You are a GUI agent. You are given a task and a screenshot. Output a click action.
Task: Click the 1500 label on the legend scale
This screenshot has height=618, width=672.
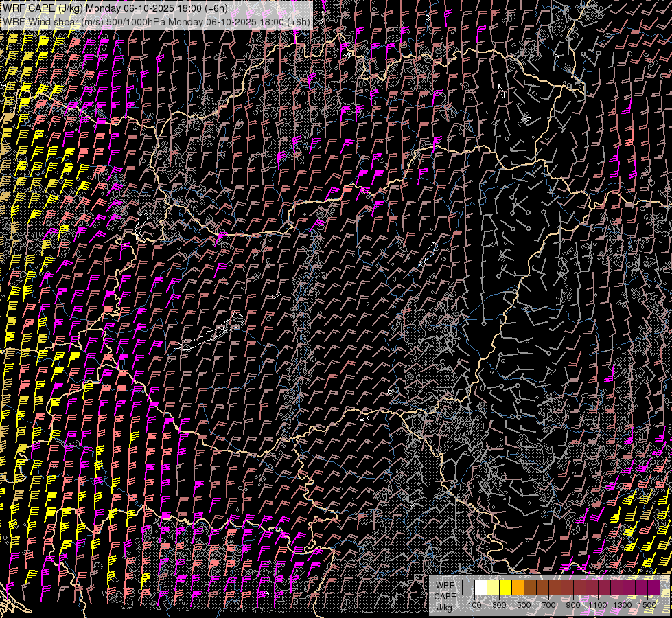647,604
